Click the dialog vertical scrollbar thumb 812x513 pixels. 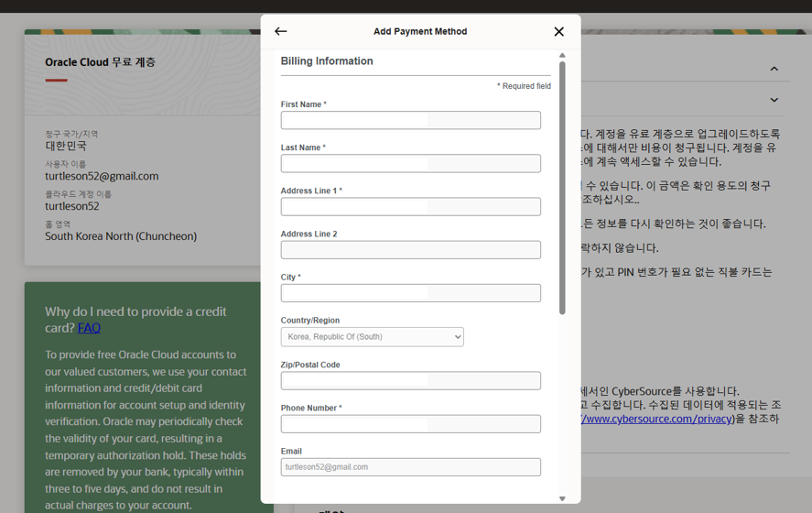click(562, 188)
